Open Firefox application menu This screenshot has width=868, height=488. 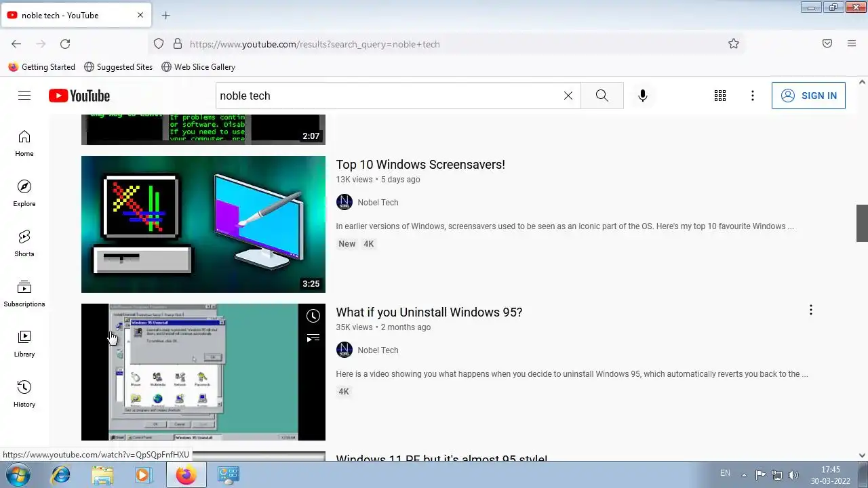point(852,44)
